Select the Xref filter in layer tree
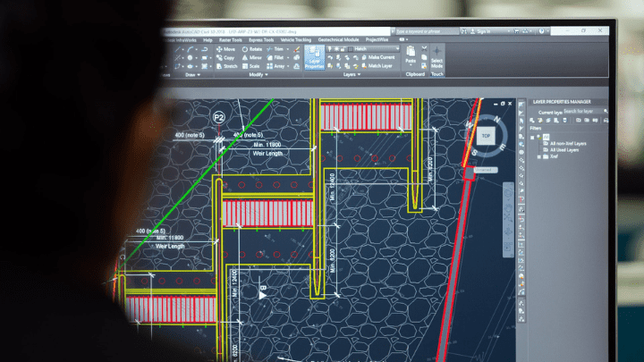The image size is (644, 362). pyautogui.click(x=555, y=156)
